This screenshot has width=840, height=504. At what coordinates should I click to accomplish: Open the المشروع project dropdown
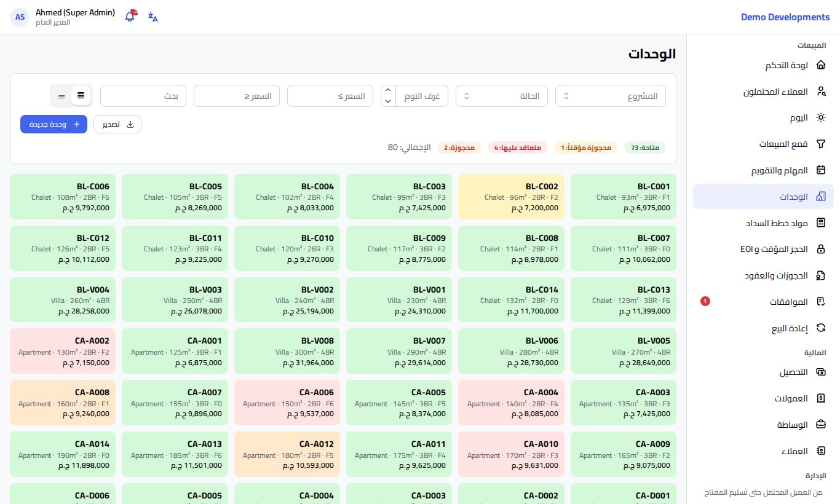pyautogui.click(x=610, y=96)
